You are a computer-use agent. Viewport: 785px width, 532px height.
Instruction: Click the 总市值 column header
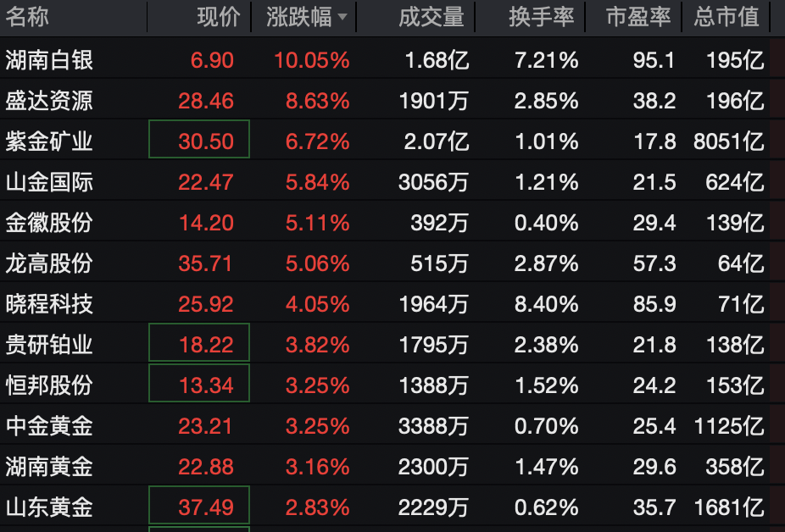726,17
